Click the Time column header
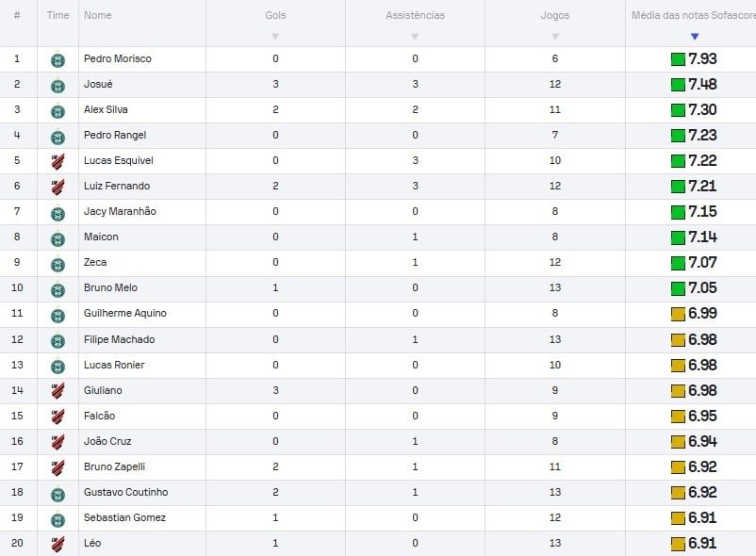The width and height of the screenshot is (756, 556). 58,15
